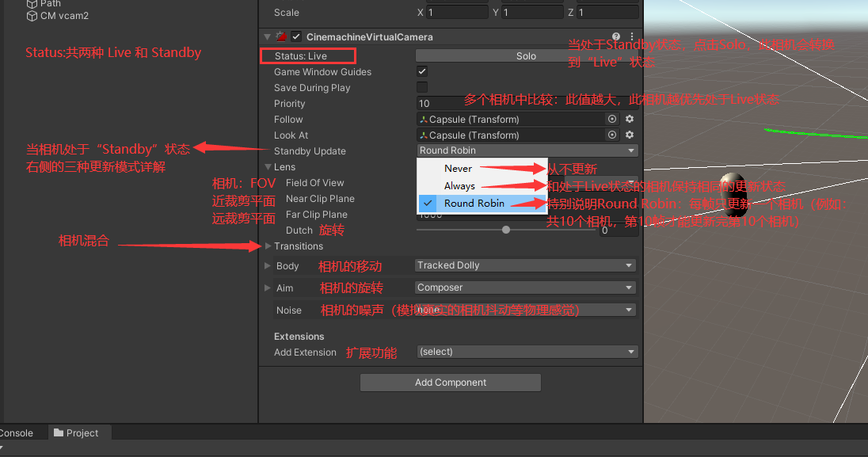Expand the Aim section arrow
The width and height of the screenshot is (868, 457).
click(268, 288)
